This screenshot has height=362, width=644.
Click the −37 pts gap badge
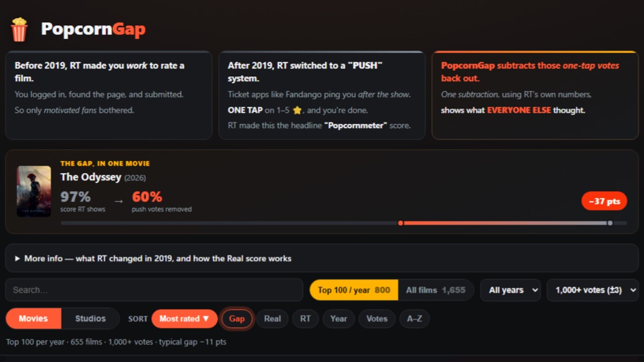click(604, 201)
